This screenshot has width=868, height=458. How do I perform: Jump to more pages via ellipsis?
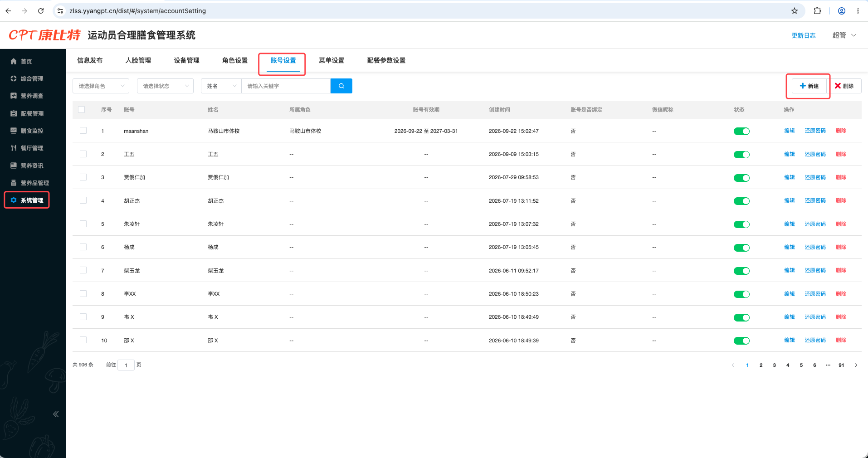tap(828, 365)
